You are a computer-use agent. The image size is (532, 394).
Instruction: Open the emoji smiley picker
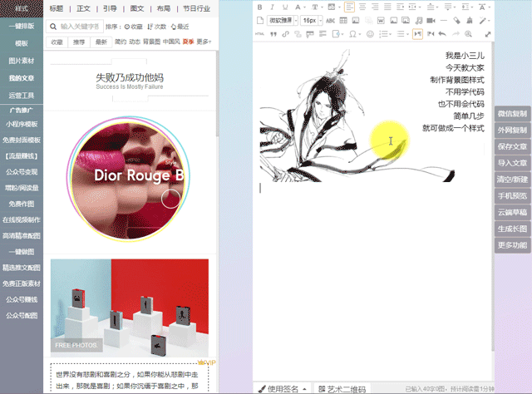coord(370,34)
